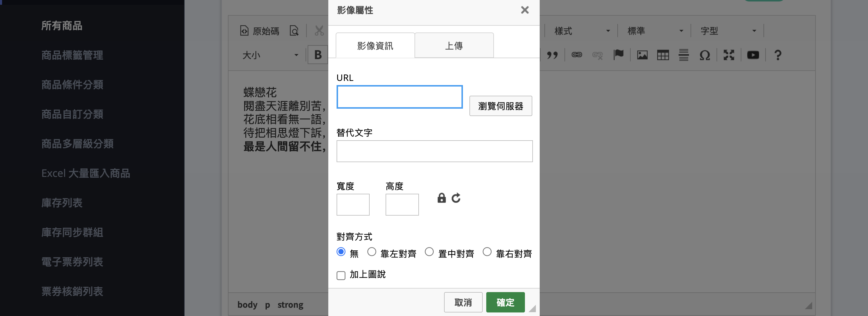Open Excel 大量匯入商品 in the sidebar
Screen dimensions: 868x316
point(86,173)
